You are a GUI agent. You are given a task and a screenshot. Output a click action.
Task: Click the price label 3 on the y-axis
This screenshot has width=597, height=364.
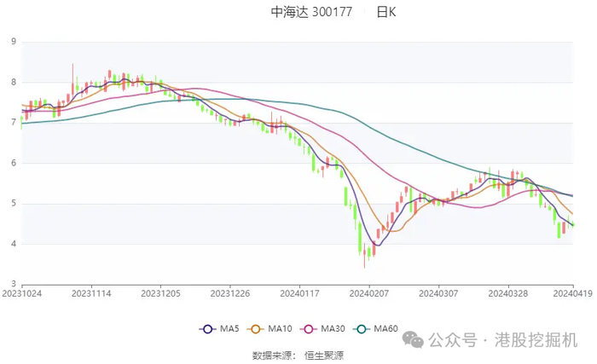[x=13, y=284]
